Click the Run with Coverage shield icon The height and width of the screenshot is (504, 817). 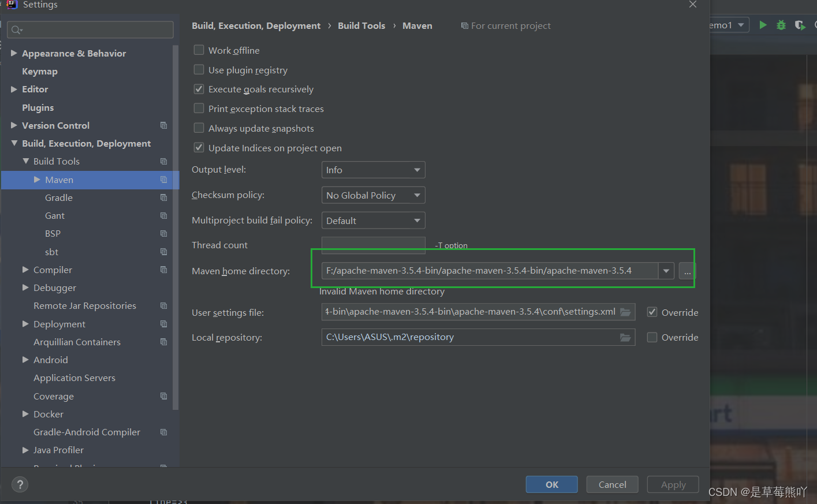800,25
